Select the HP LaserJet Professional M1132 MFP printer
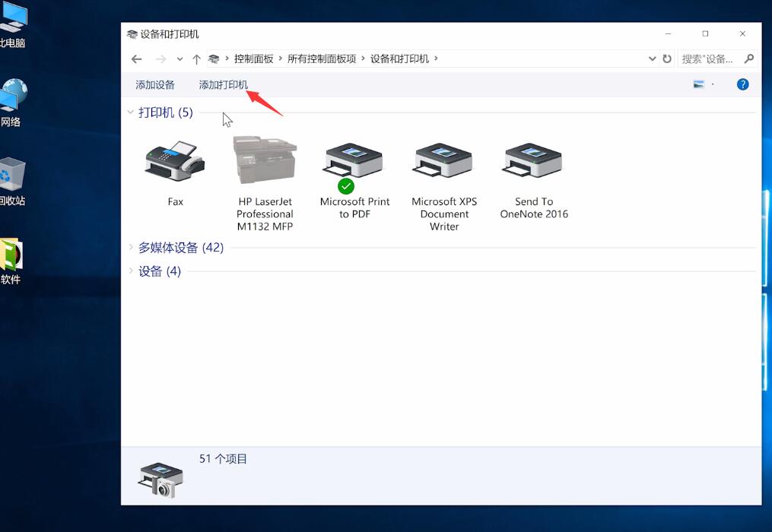The height and width of the screenshot is (532, 772). (264, 161)
